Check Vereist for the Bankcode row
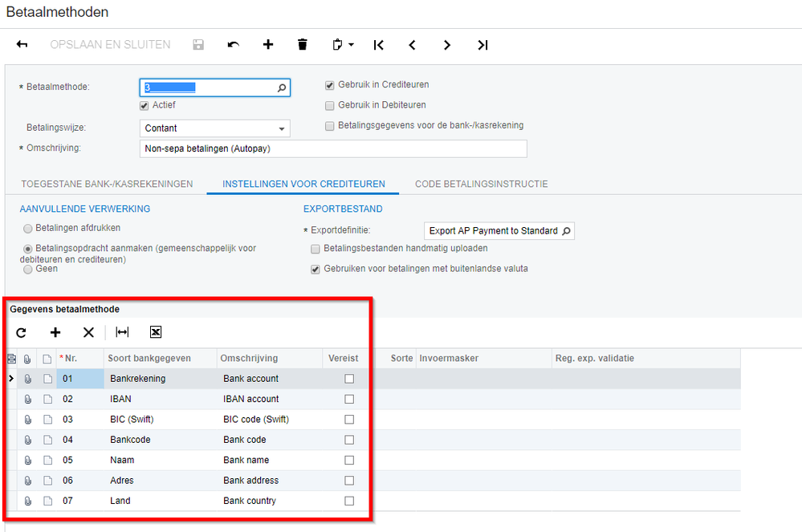802x532 pixels. click(349, 440)
